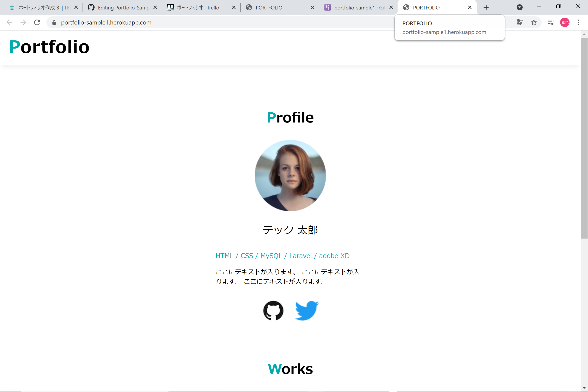
Task: Click the browser forward arrow
Action: point(23,23)
